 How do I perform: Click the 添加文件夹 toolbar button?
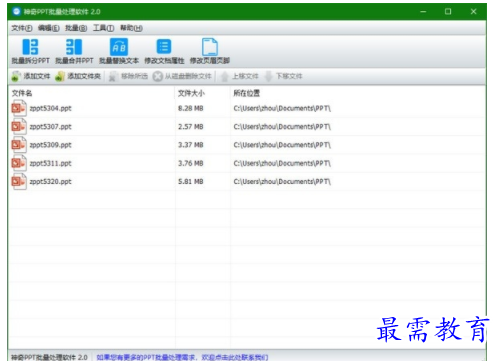click(x=78, y=76)
